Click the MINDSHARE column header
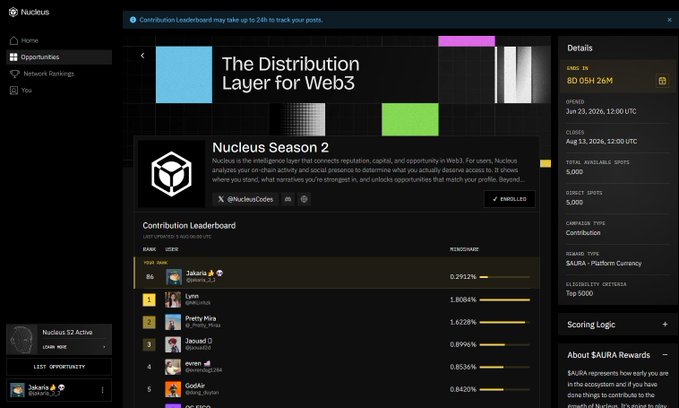Screen dimensions: 679x408 [x=464, y=249]
